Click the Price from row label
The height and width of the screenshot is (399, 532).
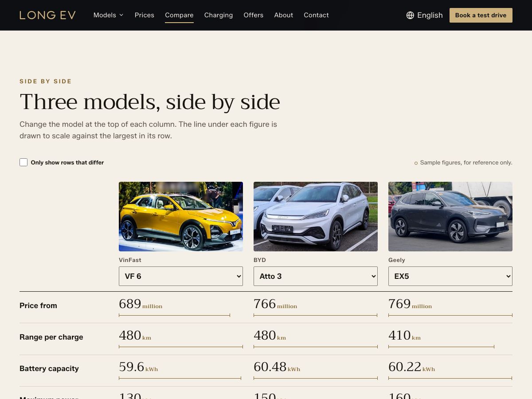(x=38, y=305)
